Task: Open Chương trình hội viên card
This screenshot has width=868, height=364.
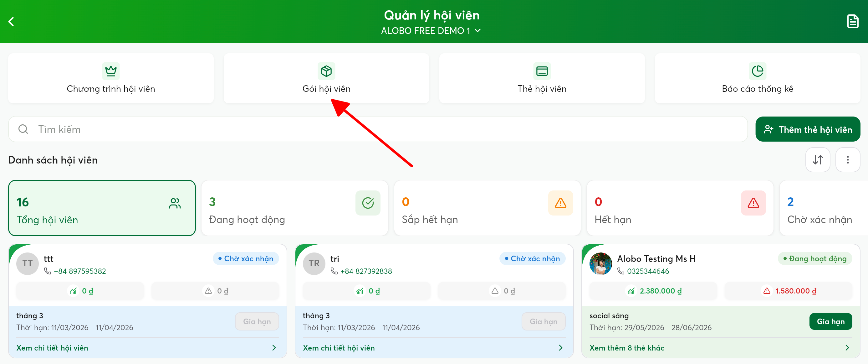Action: pos(111,78)
